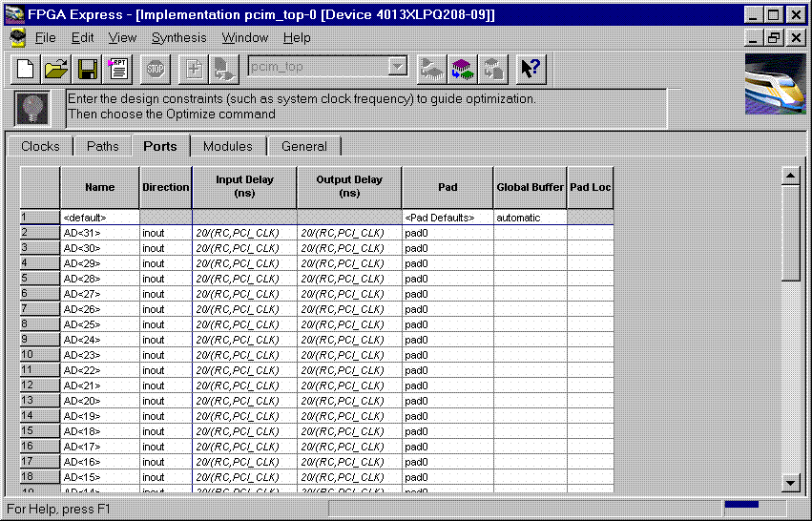Click Global Buffer cell of AD<26>
This screenshot has width=812, height=521.
(x=530, y=309)
